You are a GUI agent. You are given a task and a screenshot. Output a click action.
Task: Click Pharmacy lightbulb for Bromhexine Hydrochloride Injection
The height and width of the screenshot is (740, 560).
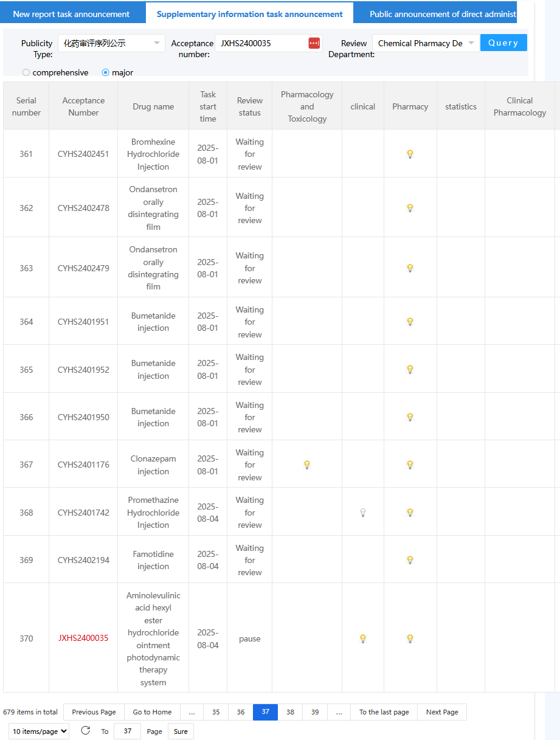410,154
